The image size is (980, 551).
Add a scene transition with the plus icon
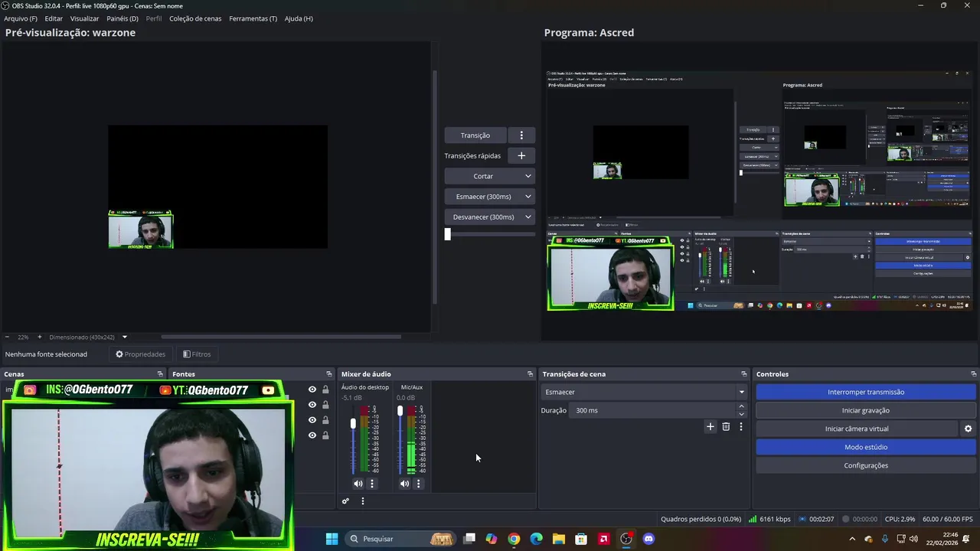click(x=710, y=426)
